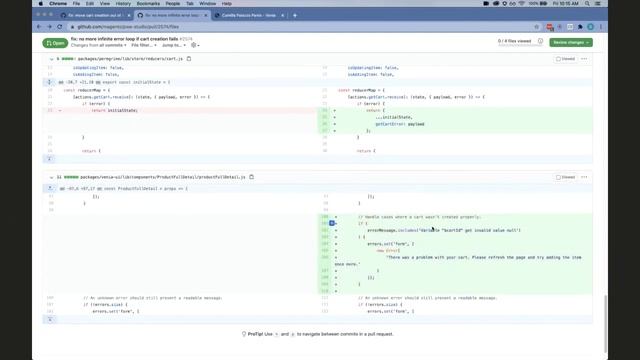Open the Chrome three-dot menu
This screenshot has height=360, width=640.
[601, 27]
